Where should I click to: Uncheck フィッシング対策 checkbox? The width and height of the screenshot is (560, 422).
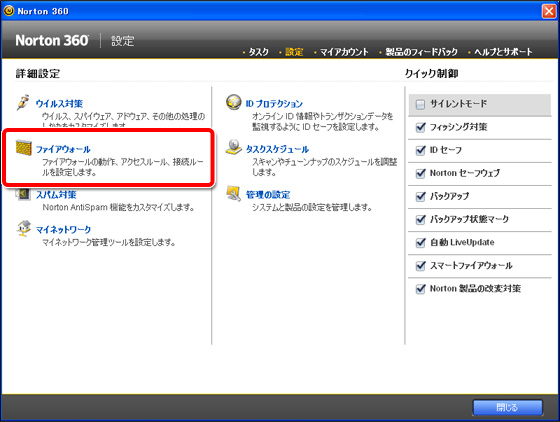point(421,127)
